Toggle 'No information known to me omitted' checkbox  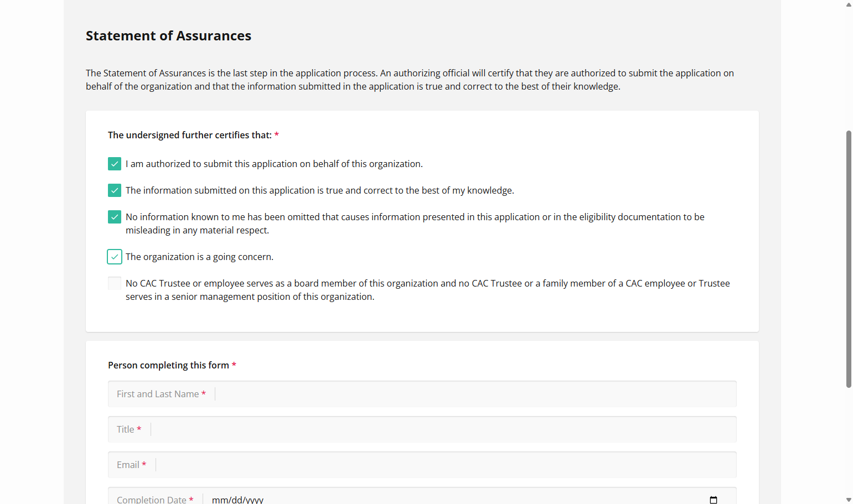[115, 217]
